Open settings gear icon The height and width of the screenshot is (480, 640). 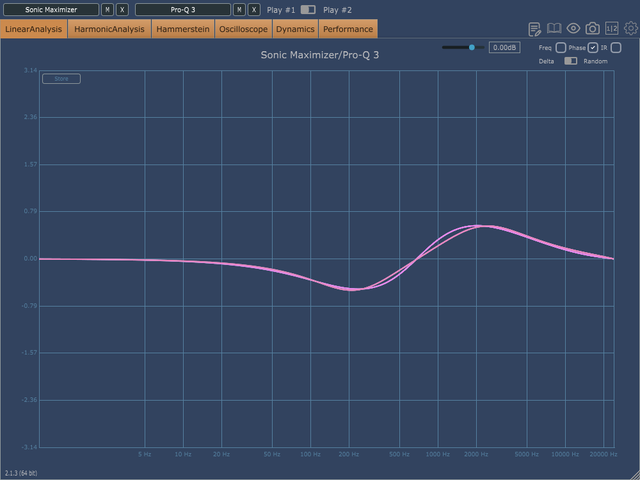point(631,28)
